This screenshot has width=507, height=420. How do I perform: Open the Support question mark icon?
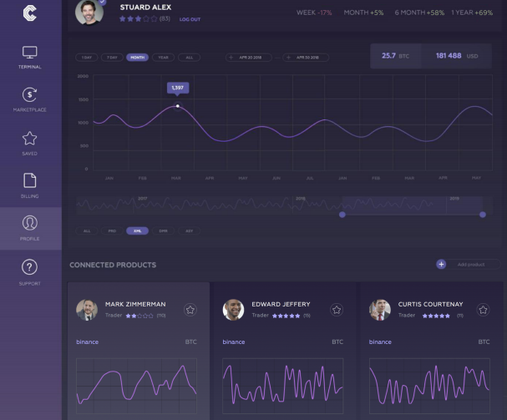[x=29, y=271]
